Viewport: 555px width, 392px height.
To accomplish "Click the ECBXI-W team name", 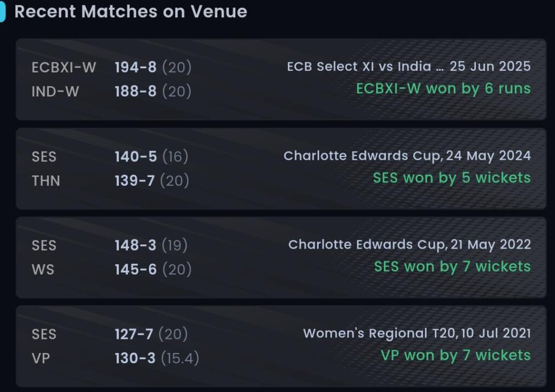I will point(64,67).
